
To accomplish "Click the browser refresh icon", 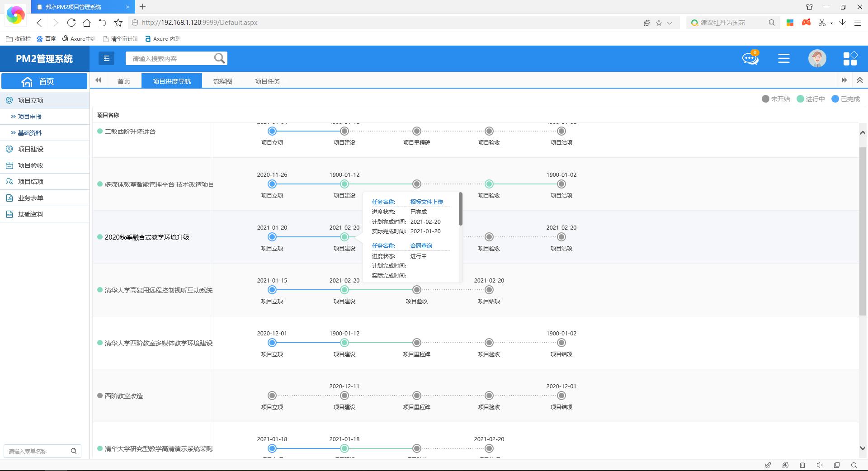I will pos(71,23).
